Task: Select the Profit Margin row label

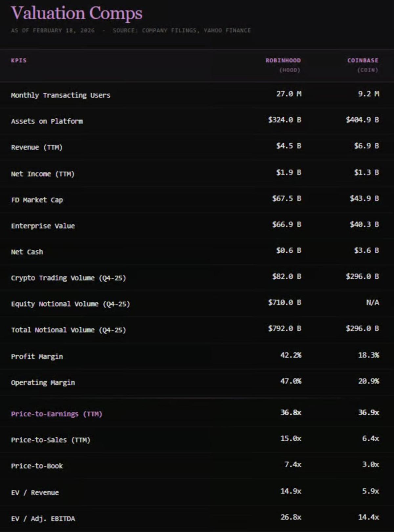Action: click(x=37, y=357)
